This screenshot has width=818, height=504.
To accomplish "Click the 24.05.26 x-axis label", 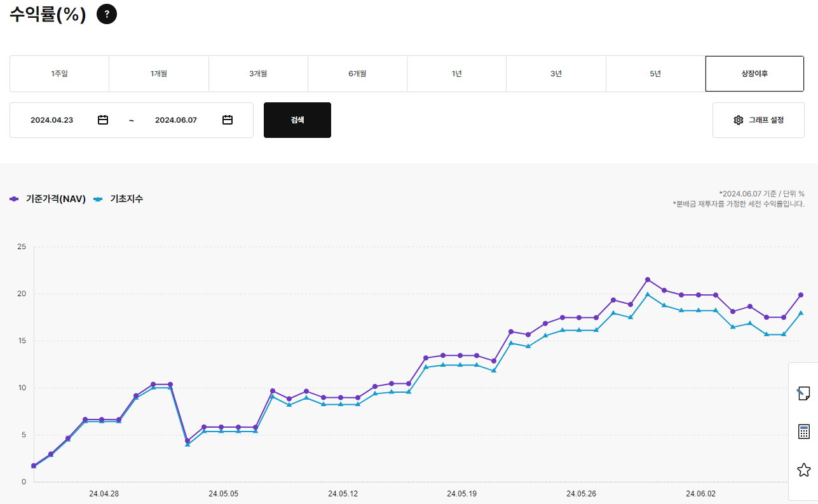I will (x=581, y=493).
